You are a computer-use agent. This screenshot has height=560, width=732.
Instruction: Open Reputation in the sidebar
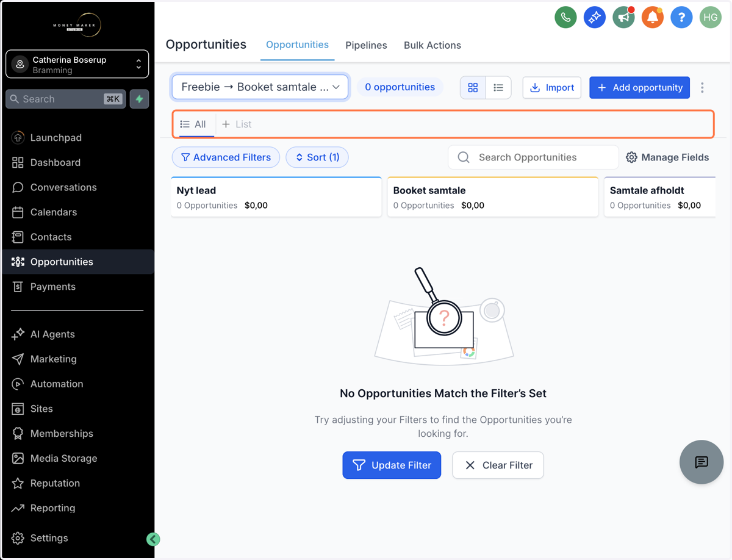[x=77, y=483]
